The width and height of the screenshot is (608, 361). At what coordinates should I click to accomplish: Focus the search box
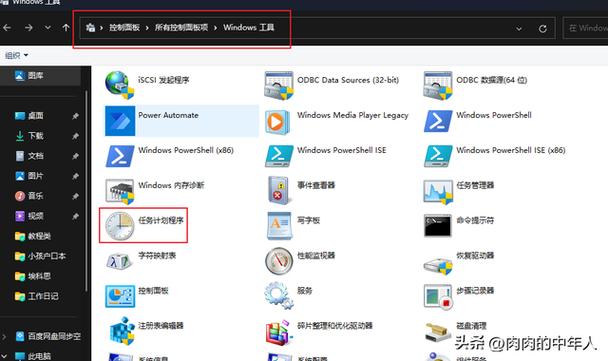[586, 28]
